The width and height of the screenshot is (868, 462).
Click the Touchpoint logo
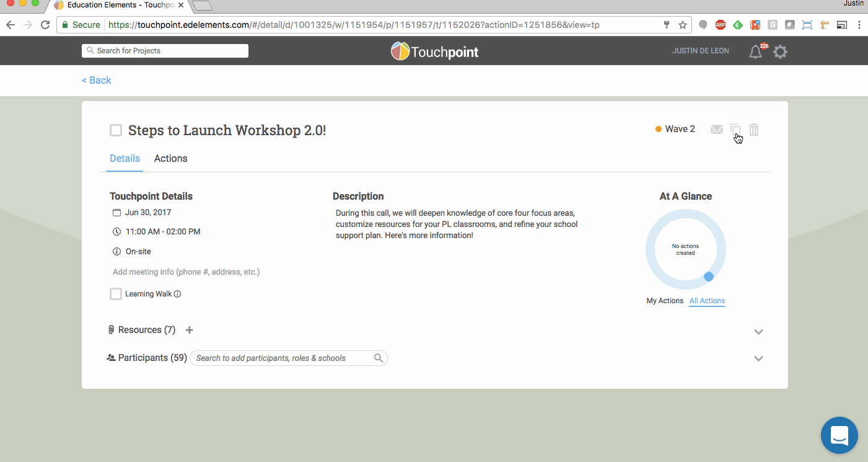(435, 51)
